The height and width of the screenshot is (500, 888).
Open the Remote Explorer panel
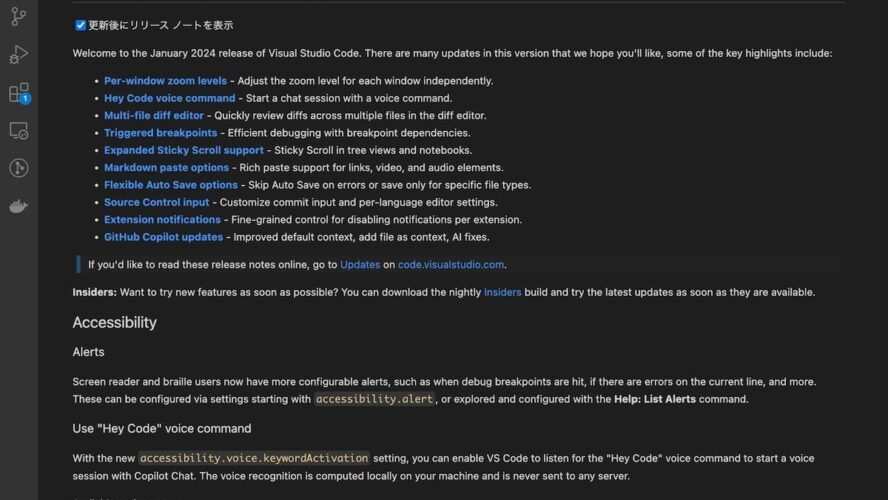(x=19, y=131)
